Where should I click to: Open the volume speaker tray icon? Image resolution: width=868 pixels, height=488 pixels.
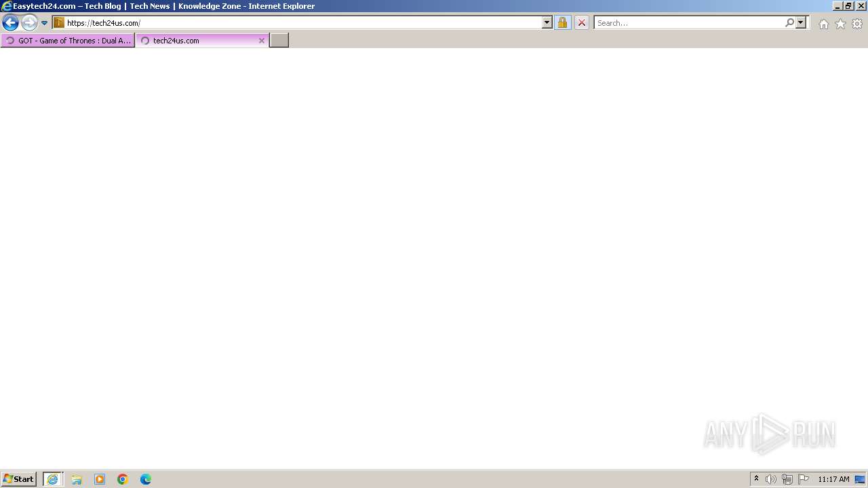771,479
